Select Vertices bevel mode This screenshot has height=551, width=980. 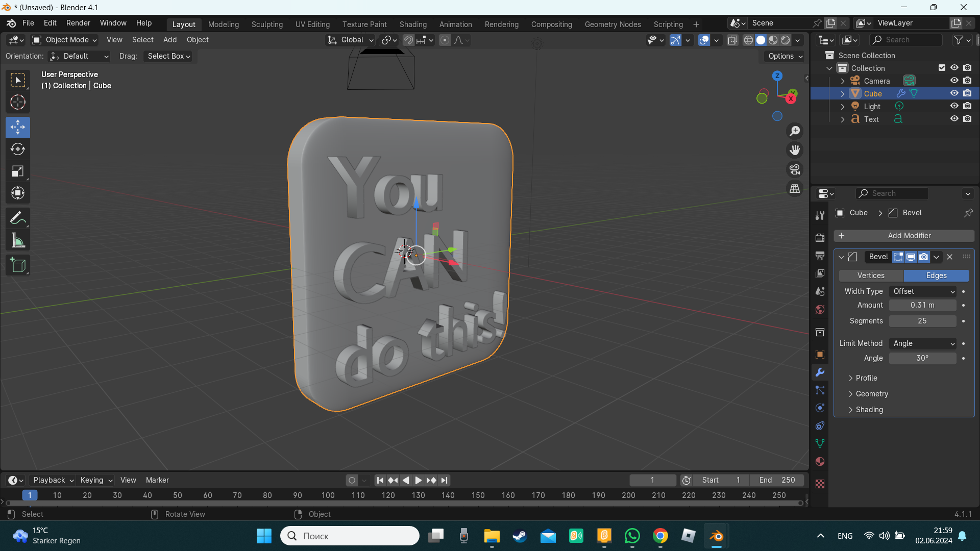click(x=871, y=275)
